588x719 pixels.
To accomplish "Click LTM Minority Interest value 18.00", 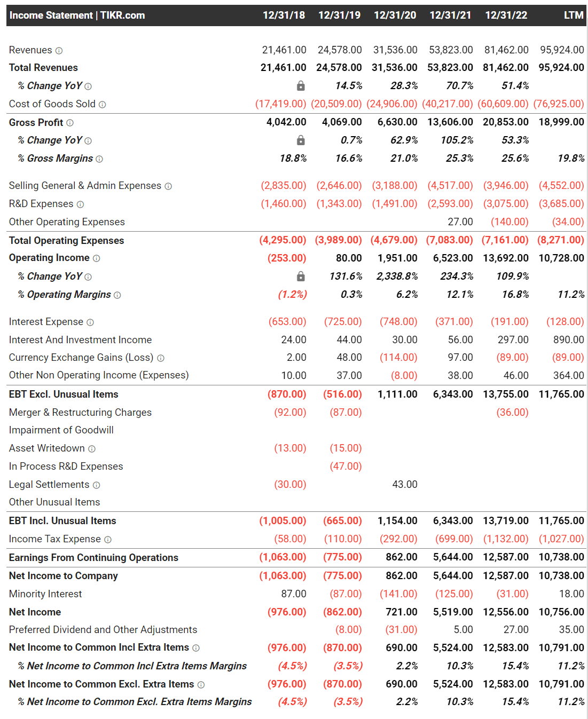I will pyautogui.click(x=571, y=594).
